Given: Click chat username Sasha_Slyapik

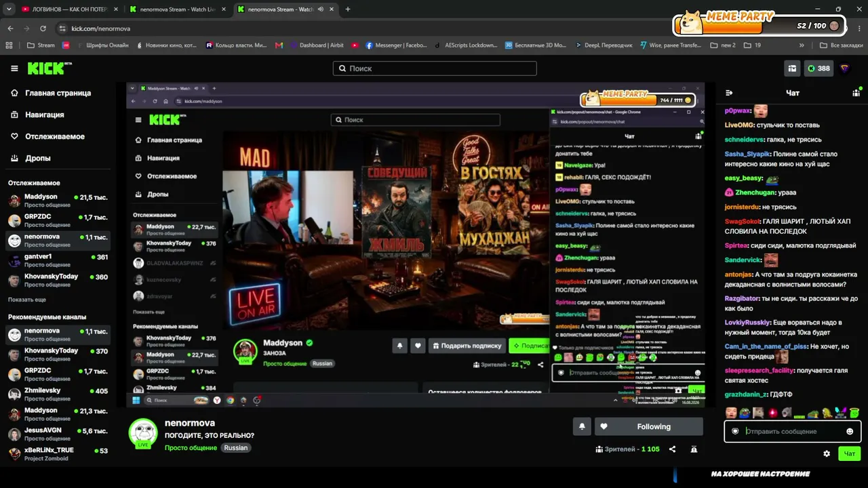Looking at the screenshot, I should click(x=747, y=154).
